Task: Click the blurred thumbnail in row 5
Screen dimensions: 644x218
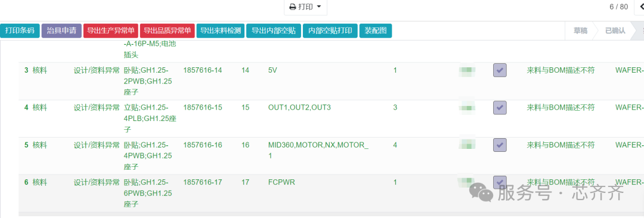Action: point(466,145)
